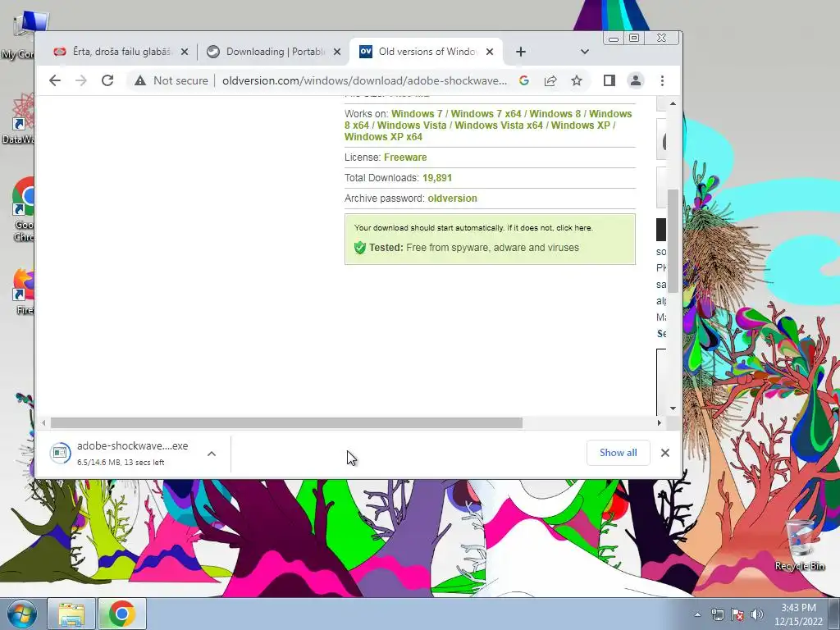The image size is (840, 630).
Task: Share this page via share icon
Action: tap(550, 80)
